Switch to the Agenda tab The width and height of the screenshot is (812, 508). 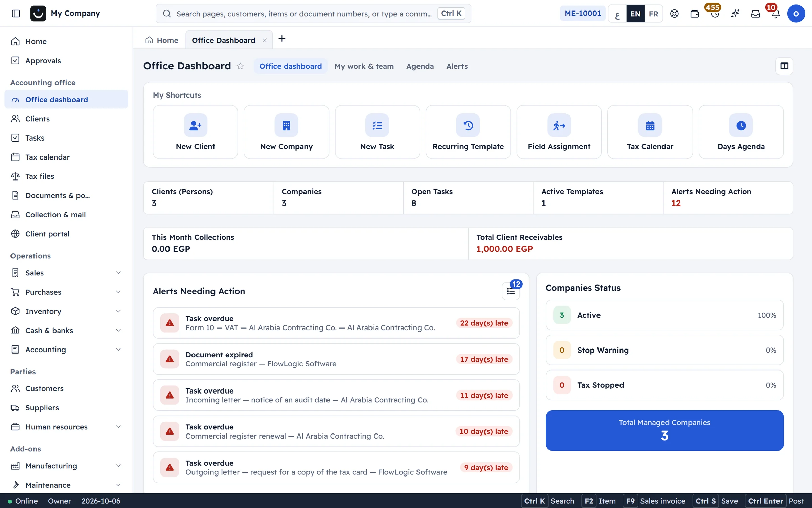[420, 66]
